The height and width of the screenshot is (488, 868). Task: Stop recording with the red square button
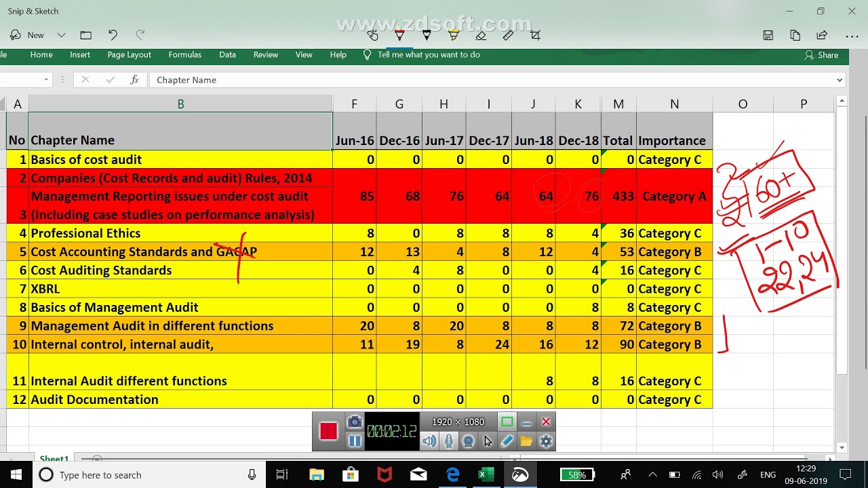(329, 432)
